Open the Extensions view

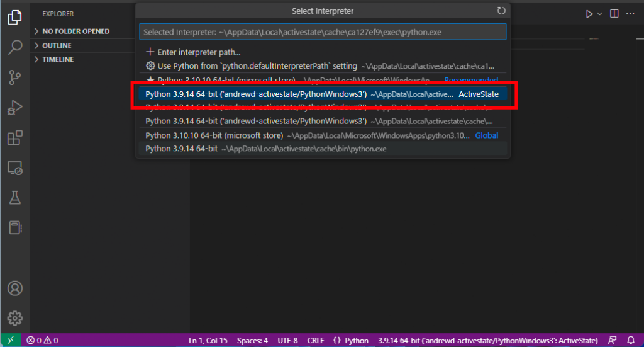click(x=15, y=138)
